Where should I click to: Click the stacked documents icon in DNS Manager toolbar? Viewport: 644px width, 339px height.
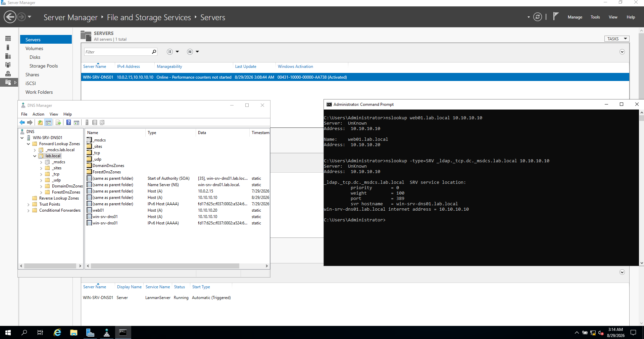click(x=102, y=123)
